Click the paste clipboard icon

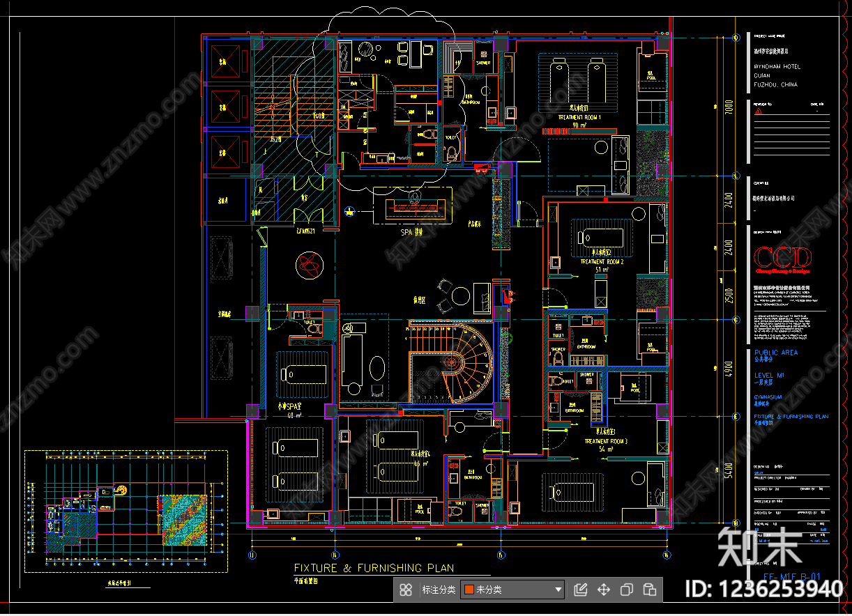[x=650, y=590]
